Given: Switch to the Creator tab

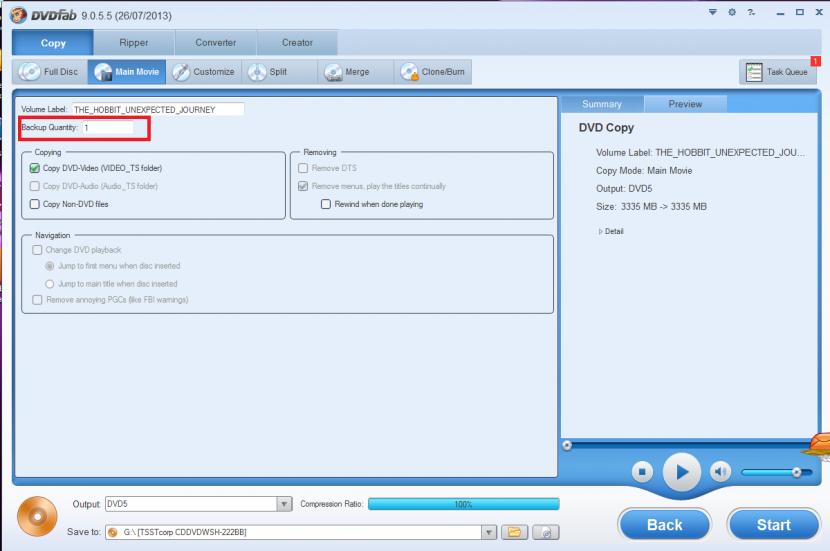Looking at the screenshot, I should coord(297,43).
